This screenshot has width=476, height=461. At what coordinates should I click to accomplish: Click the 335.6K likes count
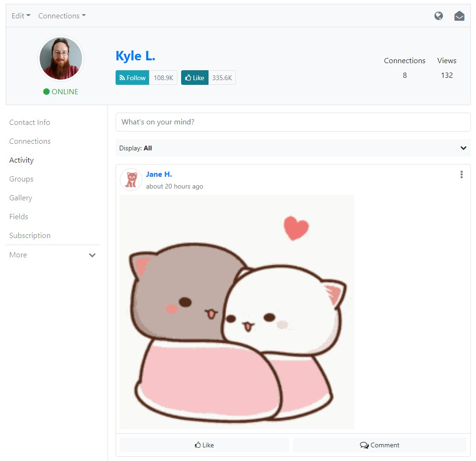[222, 78]
